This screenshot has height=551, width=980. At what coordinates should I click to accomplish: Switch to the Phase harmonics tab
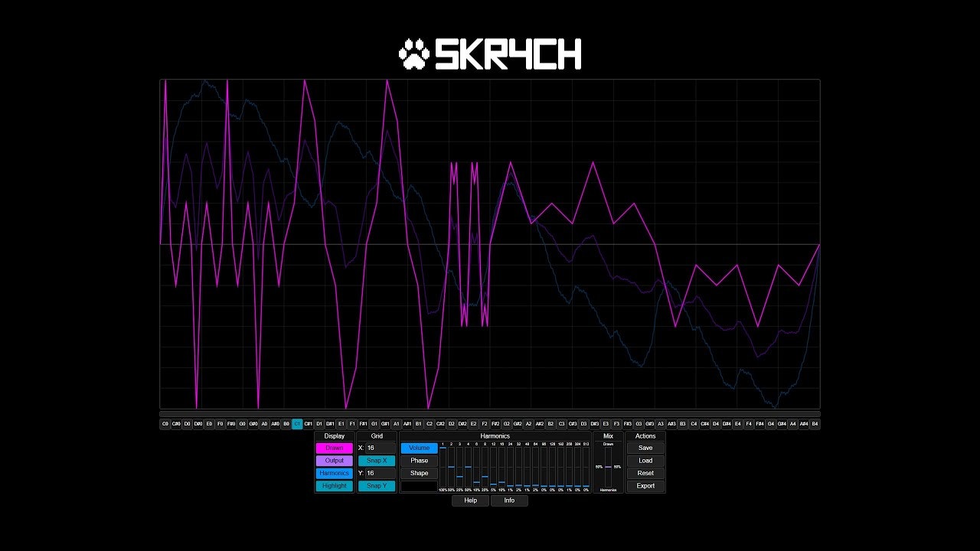(418, 460)
